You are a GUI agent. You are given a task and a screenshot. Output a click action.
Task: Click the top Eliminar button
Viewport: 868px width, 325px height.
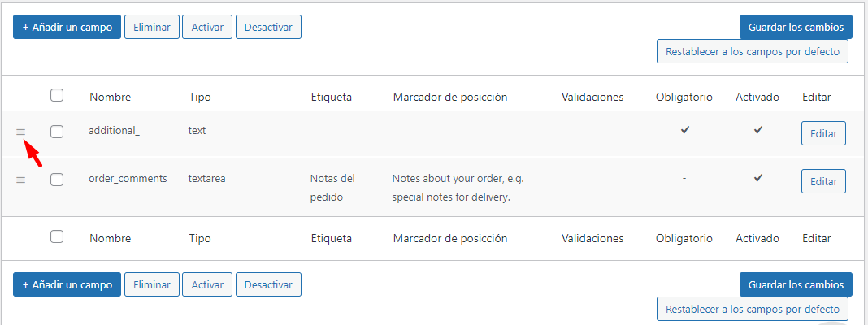click(x=152, y=27)
